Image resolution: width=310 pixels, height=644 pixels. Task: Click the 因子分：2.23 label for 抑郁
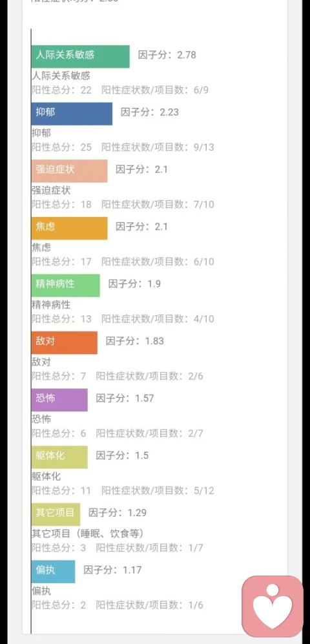[x=149, y=112]
